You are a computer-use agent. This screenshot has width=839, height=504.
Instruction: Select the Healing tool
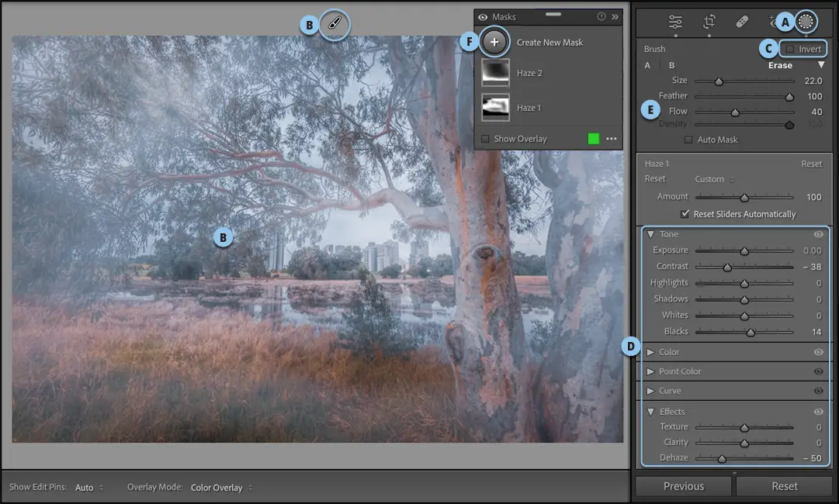[742, 22]
